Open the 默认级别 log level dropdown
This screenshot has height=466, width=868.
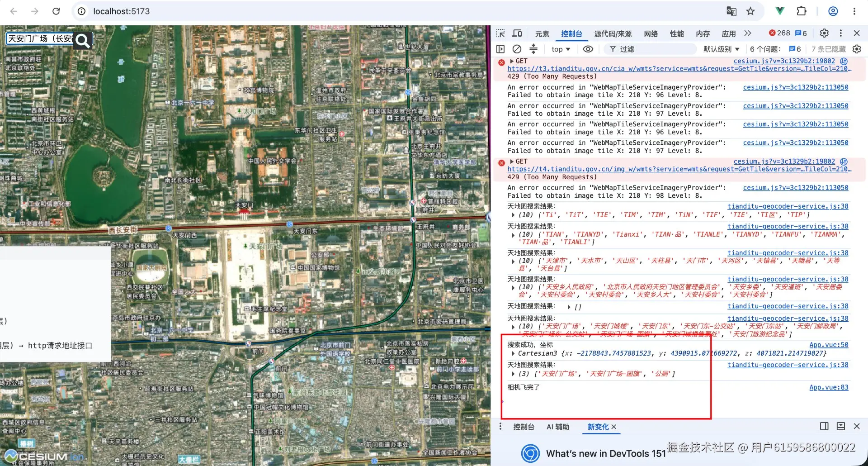click(721, 49)
